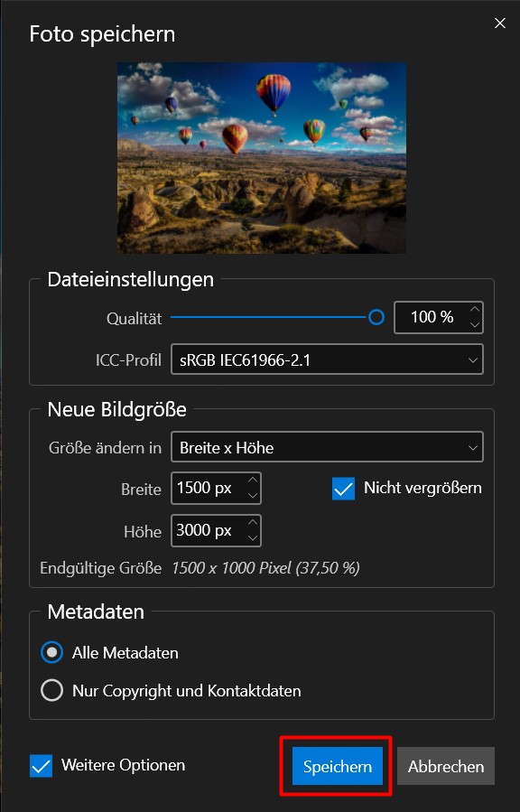Increase quality percentage with up arrow
520x812 pixels.
tap(475, 309)
